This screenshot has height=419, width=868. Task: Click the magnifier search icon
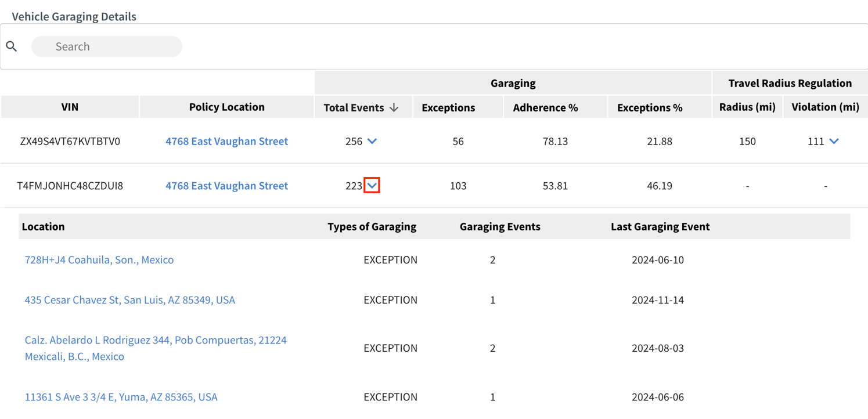point(12,46)
